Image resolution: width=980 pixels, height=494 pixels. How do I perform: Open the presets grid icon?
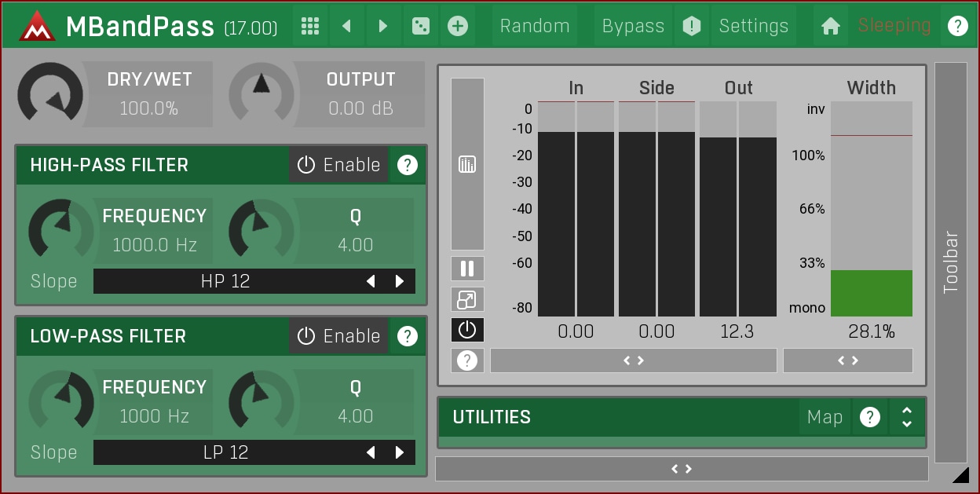310,26
